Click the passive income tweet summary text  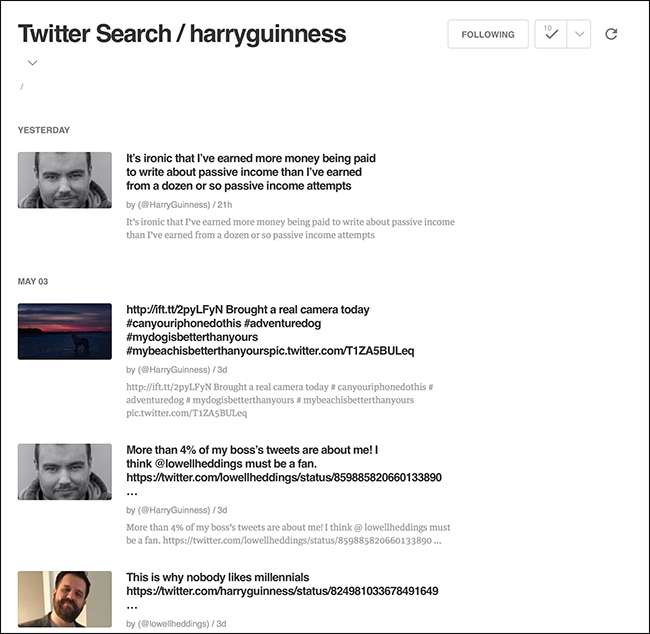click(290, 228)
